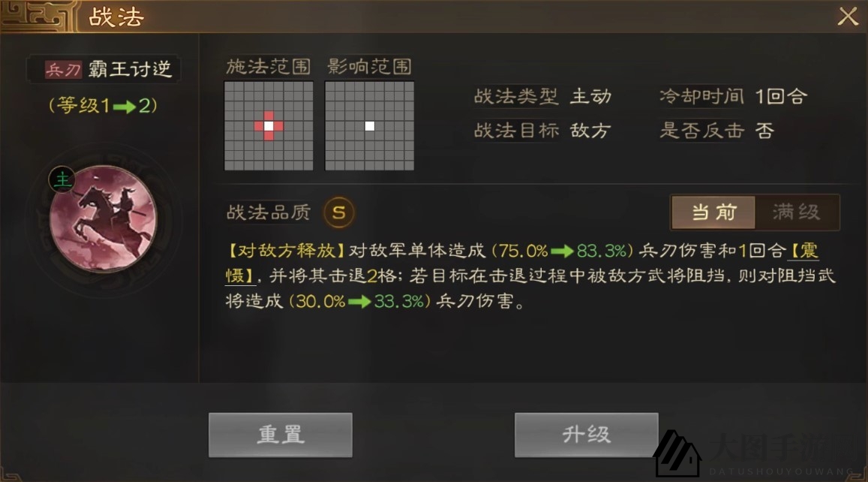Click the 是否反击 counterattack label
The height and width of the screenshot is (482, 868).
pos(701,131)
